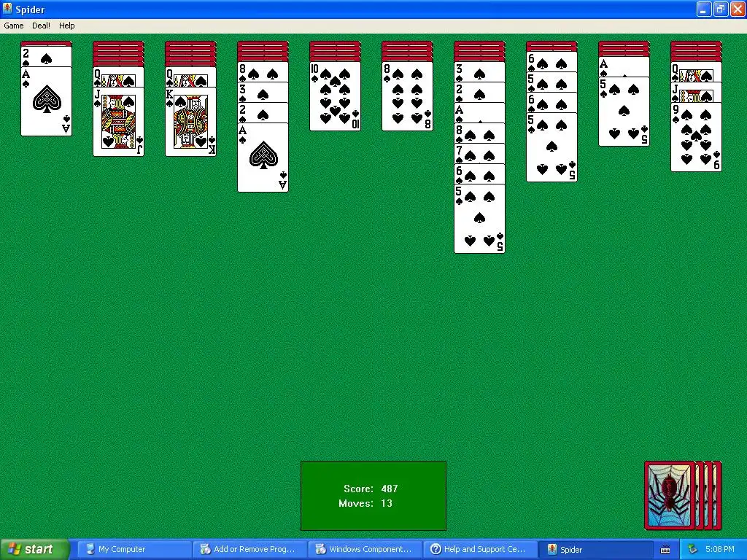Close the Spider window

[737, 9]
